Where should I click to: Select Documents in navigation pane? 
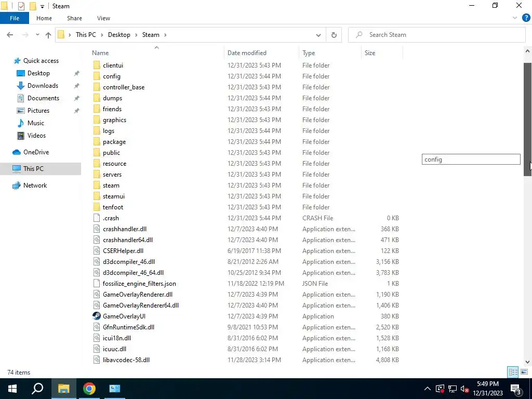pyautogui.click(x=44, y=98)
